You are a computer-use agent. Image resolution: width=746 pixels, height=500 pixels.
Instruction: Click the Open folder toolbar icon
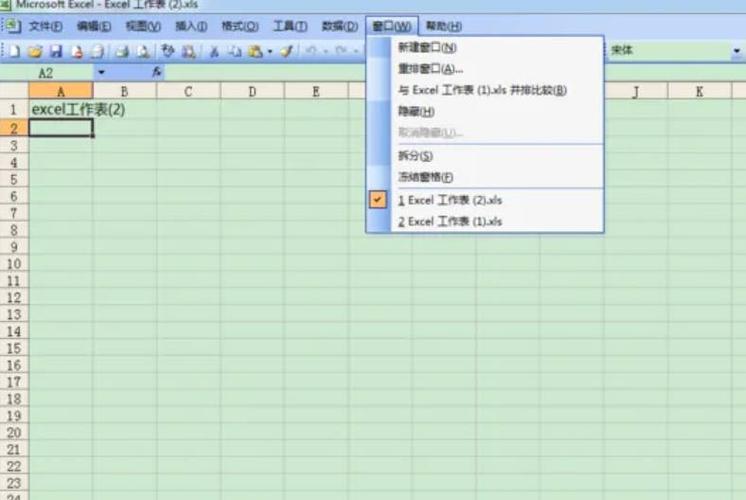(35, 51)
